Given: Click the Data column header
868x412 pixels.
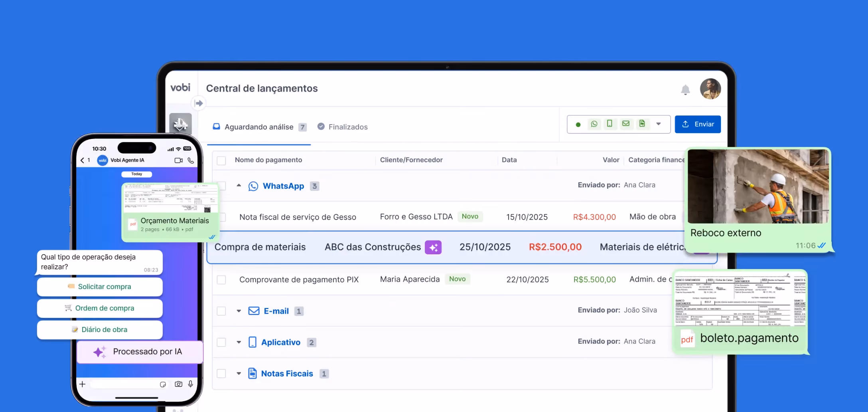Looking at the screenshot, I should [509, 160].
